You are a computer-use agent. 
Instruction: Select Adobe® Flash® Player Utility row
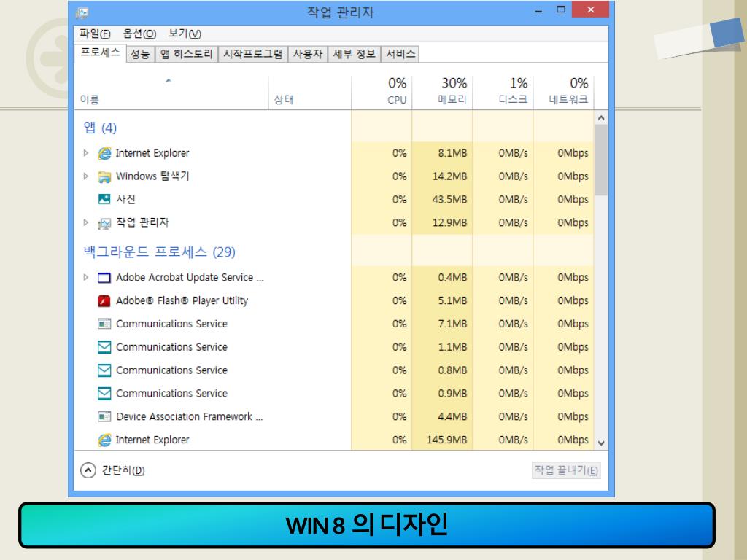tap(182, 301)
